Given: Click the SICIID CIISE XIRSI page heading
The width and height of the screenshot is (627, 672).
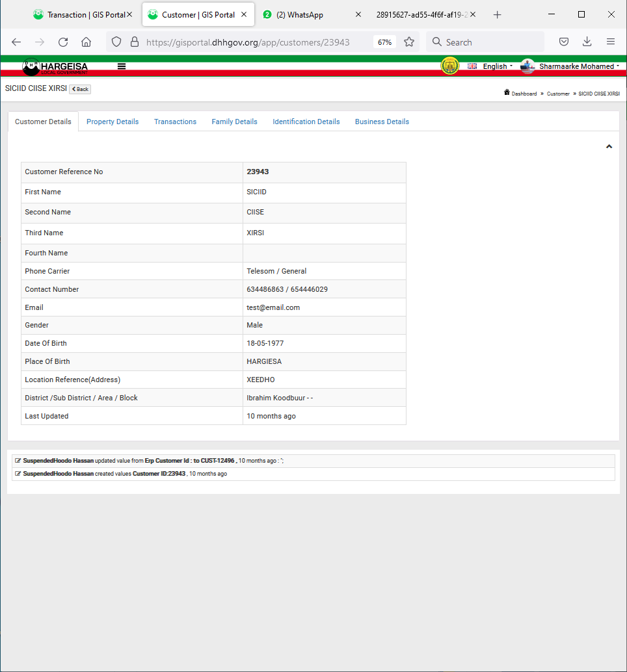Looking at the screenshot, I should tap(36, 88).
